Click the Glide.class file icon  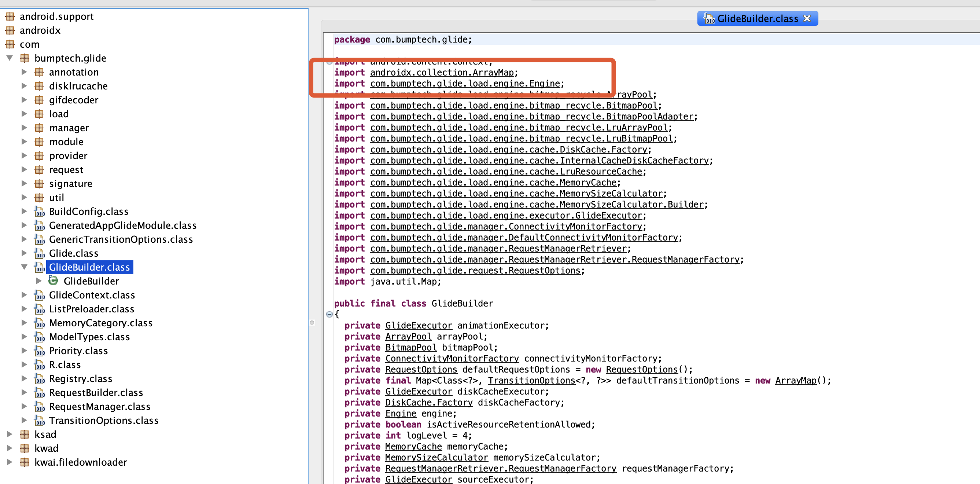(40, 253)
